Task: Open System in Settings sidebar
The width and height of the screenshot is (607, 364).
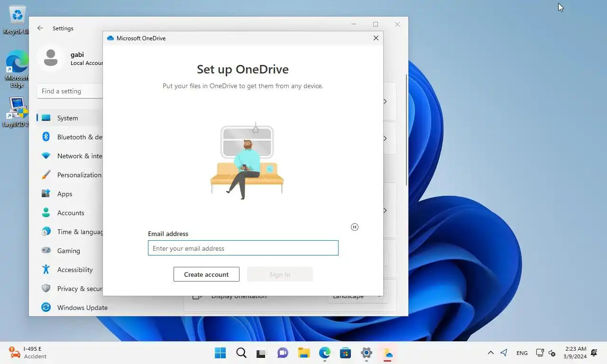Action: point(70,118)
